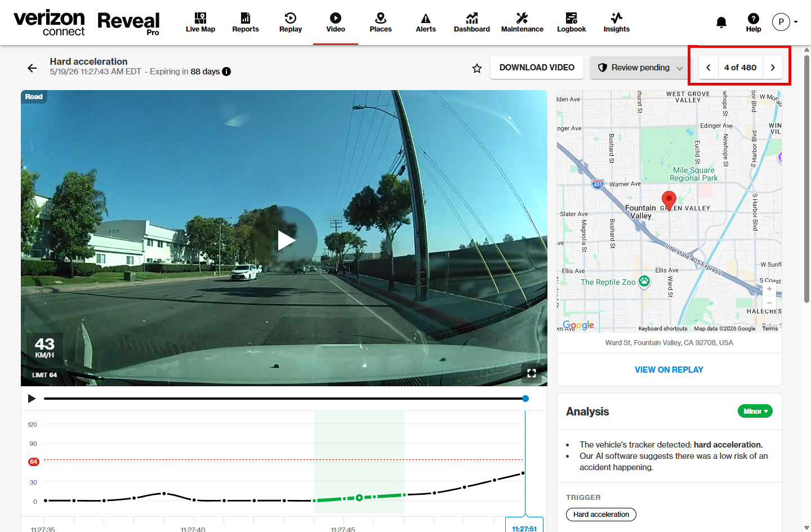The height and width of the screenshot is (532, 811).
Task: Open the Maintenance section
Action: 522,23
